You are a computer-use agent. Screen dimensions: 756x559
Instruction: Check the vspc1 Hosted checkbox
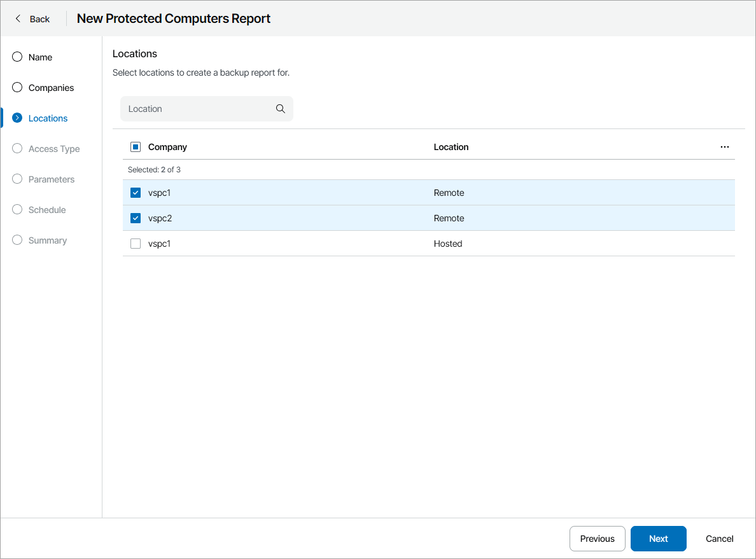[136, 244]
